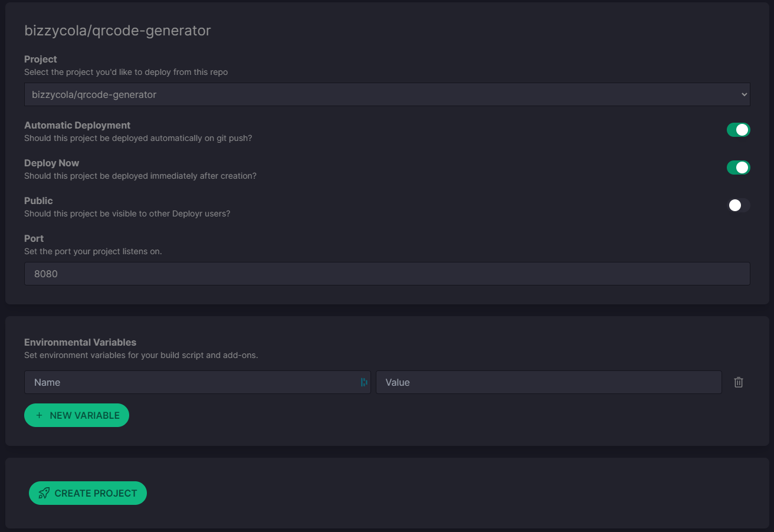
Task: Disable the Automatic Deployment switch
Action: [x=738, y=130]
